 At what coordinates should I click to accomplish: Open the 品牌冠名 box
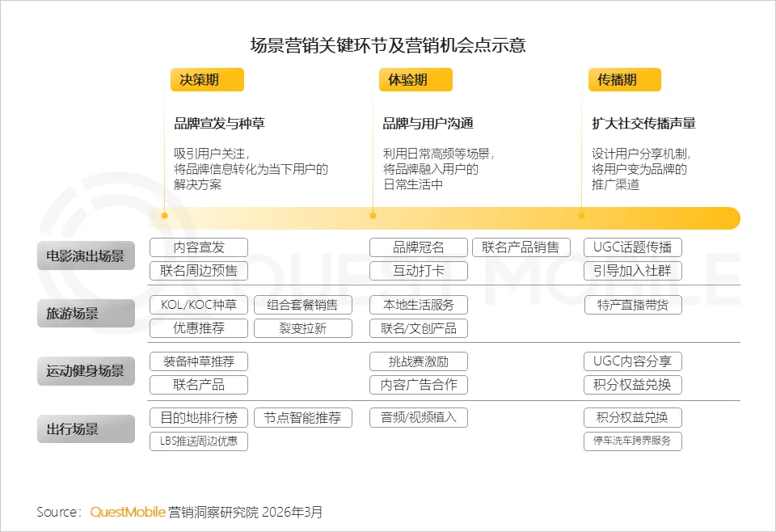418,247
